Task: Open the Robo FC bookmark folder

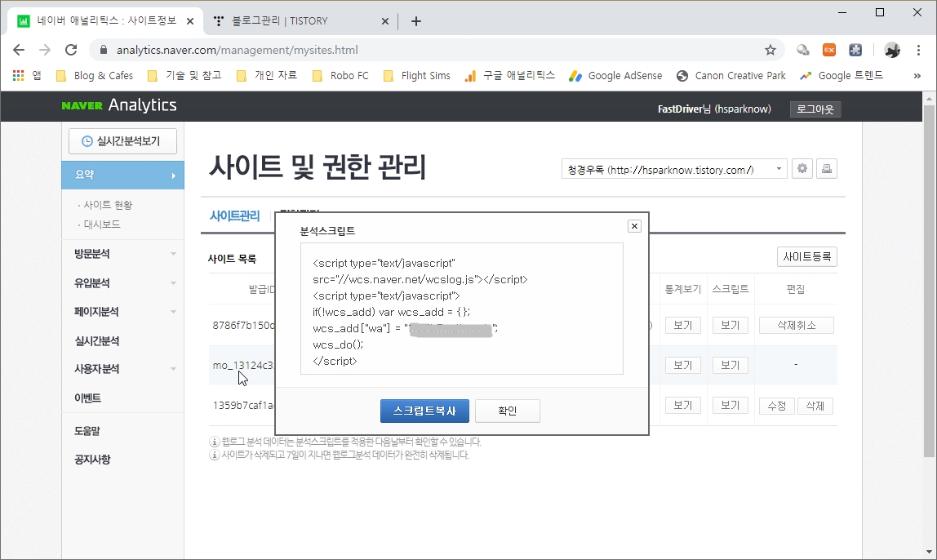Action: [340, 75]
